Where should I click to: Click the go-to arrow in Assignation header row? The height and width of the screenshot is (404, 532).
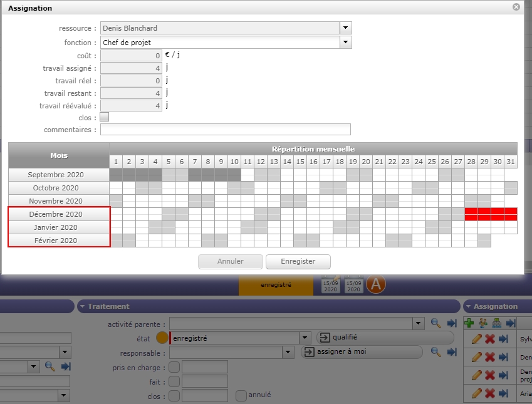pos(510,323)
